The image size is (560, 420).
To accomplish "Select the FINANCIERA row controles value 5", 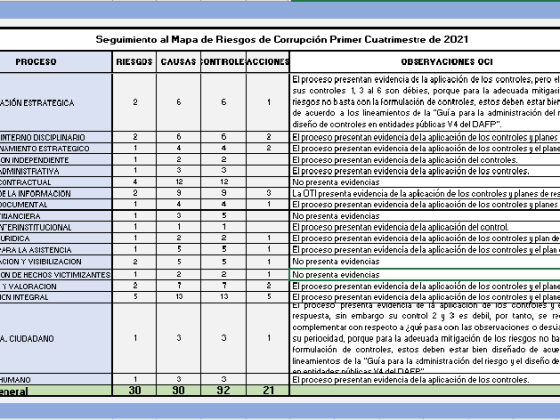I will pos(224,216).
